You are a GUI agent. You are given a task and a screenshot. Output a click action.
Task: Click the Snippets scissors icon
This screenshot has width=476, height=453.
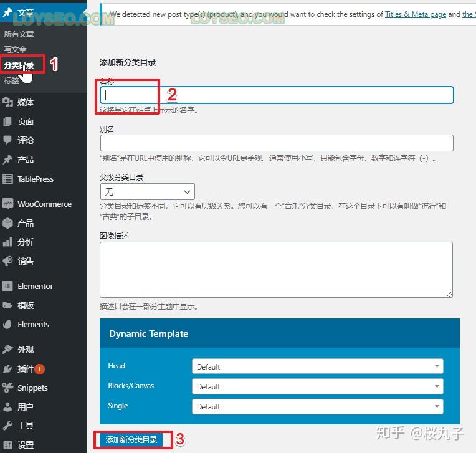coord(7,388)
